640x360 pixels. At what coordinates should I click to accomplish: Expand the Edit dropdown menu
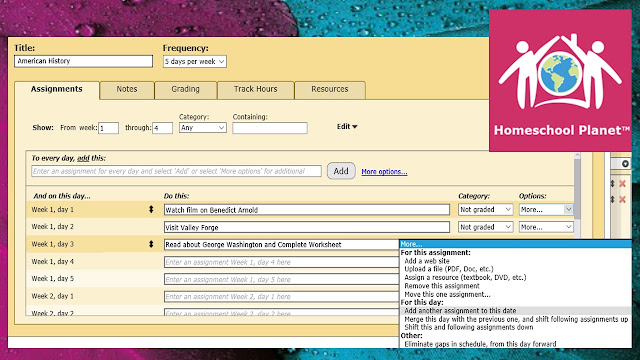pyautogui.click(x=347, y=127)
